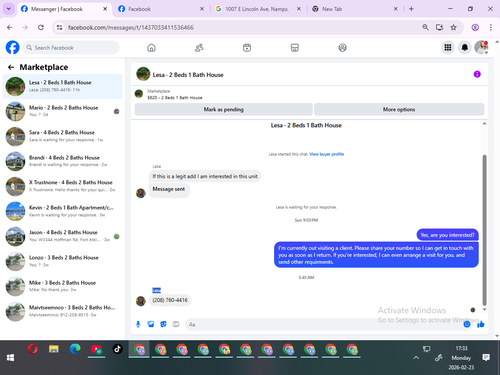Viewport: 500px width, 375px height.
Task: Choose a GIF icon in composer
Action: pos(176,324)
